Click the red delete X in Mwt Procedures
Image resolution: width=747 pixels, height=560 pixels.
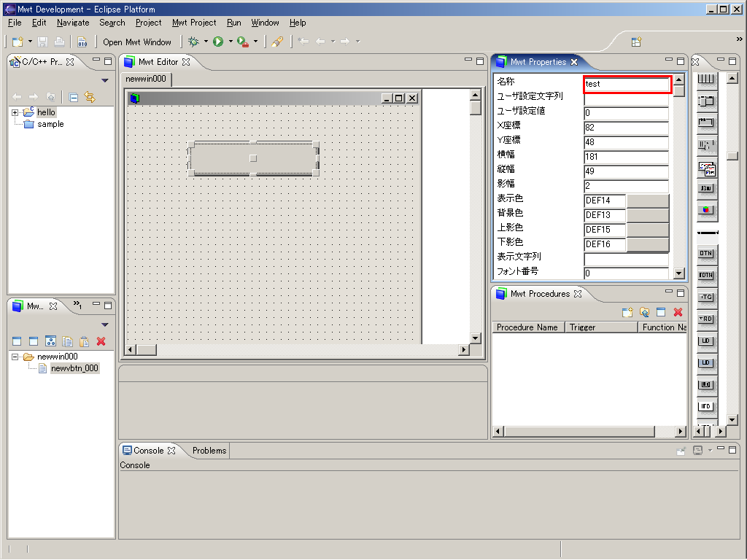point(678,312)
